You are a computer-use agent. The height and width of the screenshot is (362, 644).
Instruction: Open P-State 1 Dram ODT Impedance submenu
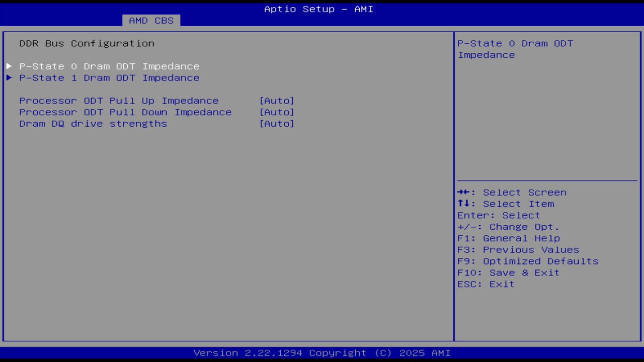[109, 78]
